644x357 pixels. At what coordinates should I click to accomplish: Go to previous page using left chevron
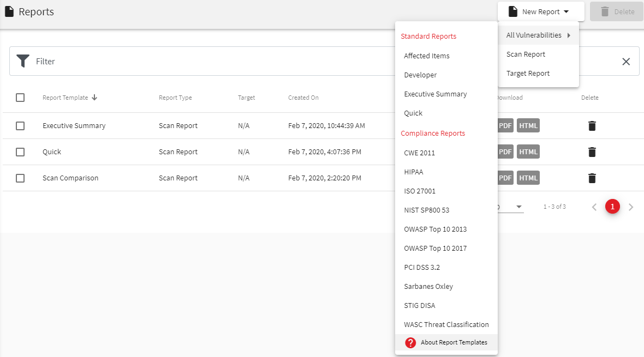point(594,207)
